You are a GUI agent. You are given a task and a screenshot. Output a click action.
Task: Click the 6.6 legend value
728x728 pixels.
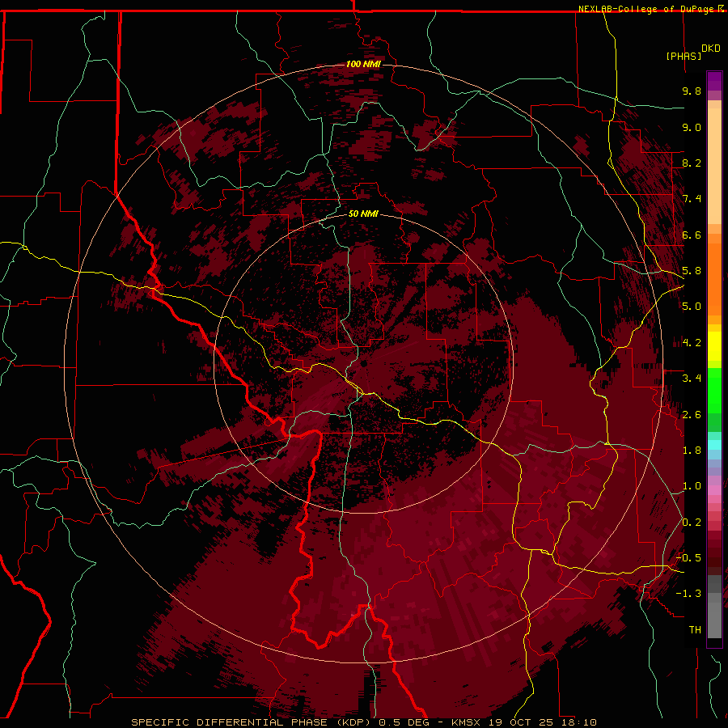coord(692,235)
